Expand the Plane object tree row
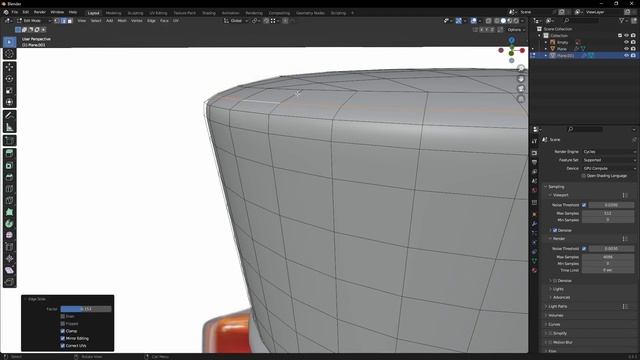This screenshot has width=640, height=360. click(x=546, y=49)
